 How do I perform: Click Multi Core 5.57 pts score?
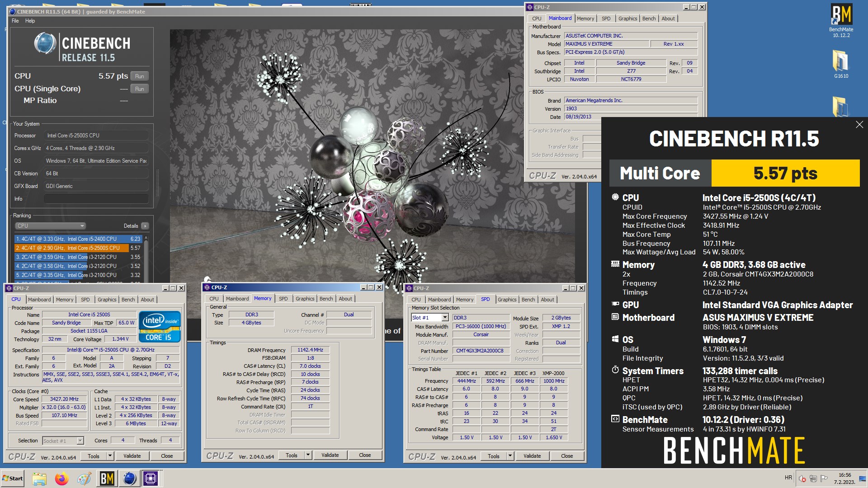[x=785, y=173]
